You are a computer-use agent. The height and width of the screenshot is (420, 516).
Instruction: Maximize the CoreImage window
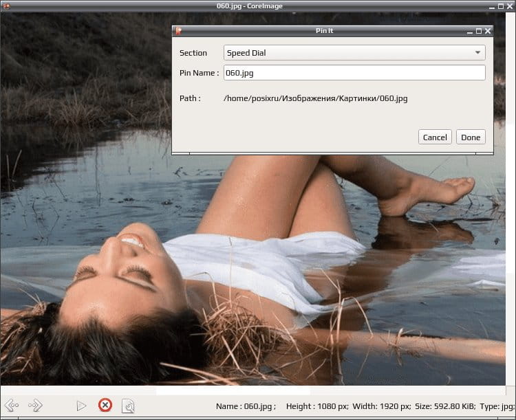coord(501,6)
